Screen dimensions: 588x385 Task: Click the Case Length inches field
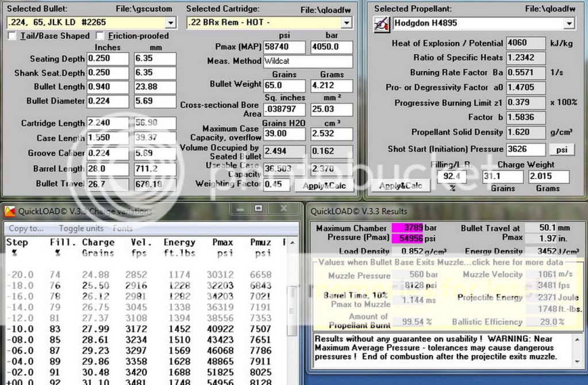pyautogui.click(x=107, y=138)
